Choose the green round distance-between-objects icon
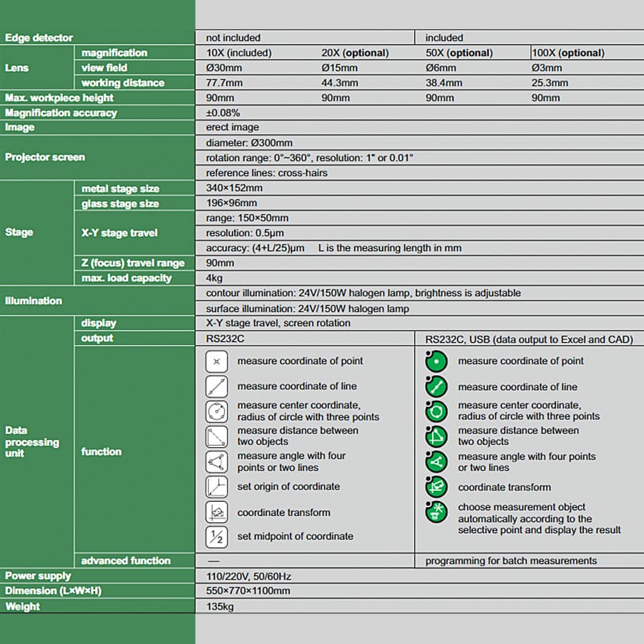This screenshot has width=644, height=644. pos(436,436)
